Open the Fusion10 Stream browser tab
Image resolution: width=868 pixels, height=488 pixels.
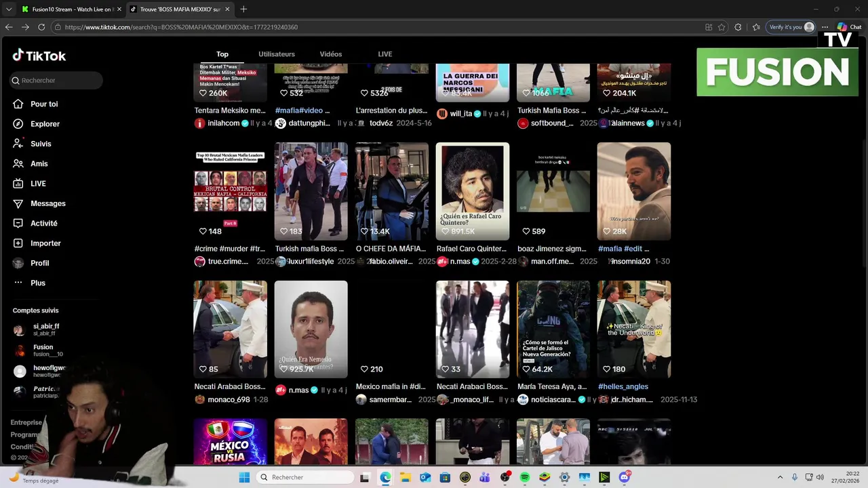click(70, 9)
